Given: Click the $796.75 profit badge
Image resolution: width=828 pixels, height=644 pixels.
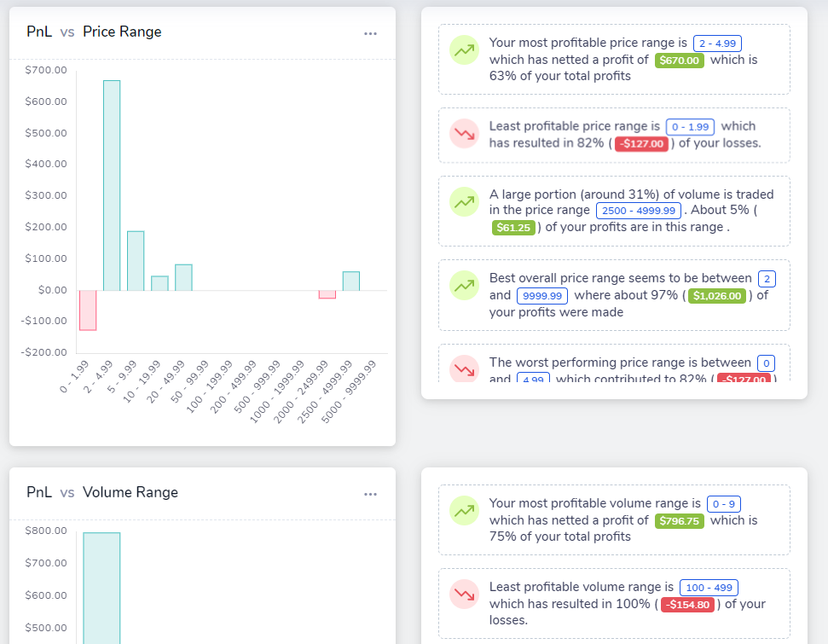Looking at the screenshot, I should click(679, 521).
